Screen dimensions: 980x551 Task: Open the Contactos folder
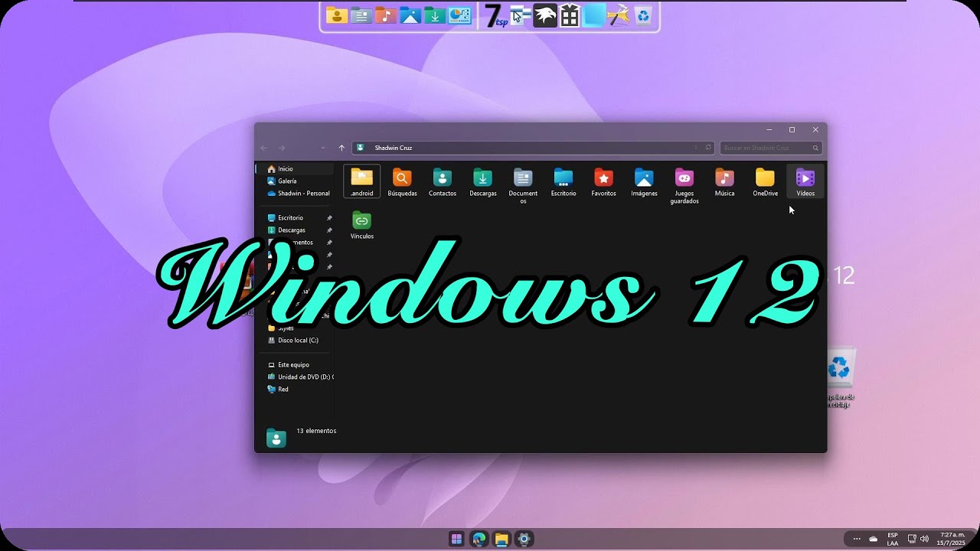pyautogui.click(x=443, y=182)
